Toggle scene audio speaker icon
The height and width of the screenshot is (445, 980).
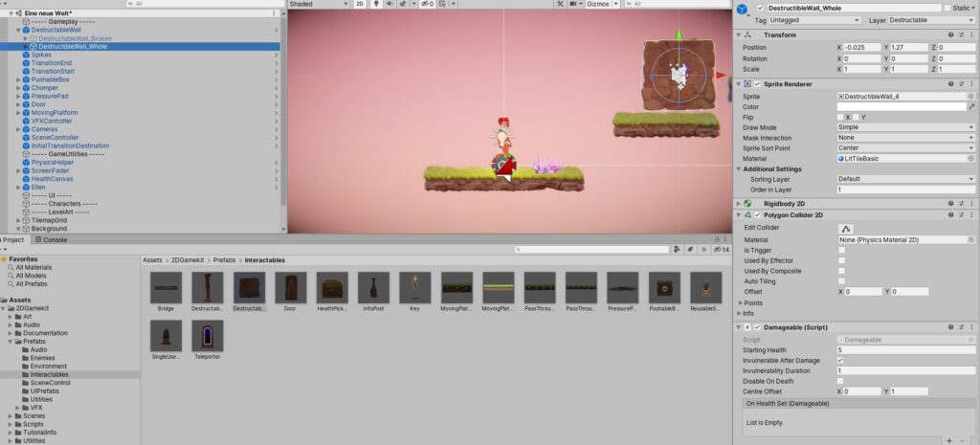(390, 5)
